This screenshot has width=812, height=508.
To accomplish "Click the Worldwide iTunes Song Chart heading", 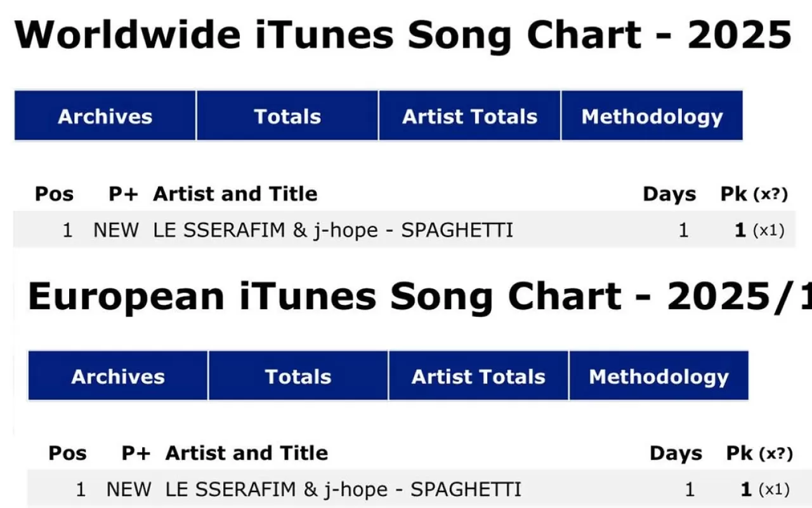I will (x=403, y=35).
